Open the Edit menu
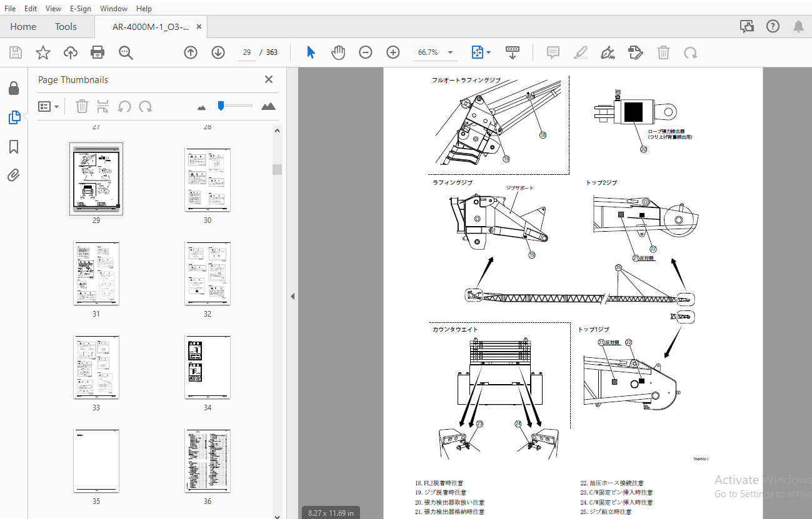Image resolution: width=812 pixels, height=519 pixels. [31, 8]
